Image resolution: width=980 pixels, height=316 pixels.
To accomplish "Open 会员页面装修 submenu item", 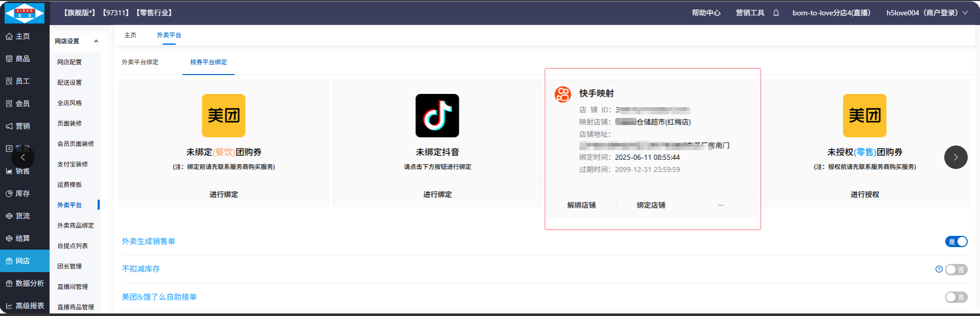I will [76, 144].
